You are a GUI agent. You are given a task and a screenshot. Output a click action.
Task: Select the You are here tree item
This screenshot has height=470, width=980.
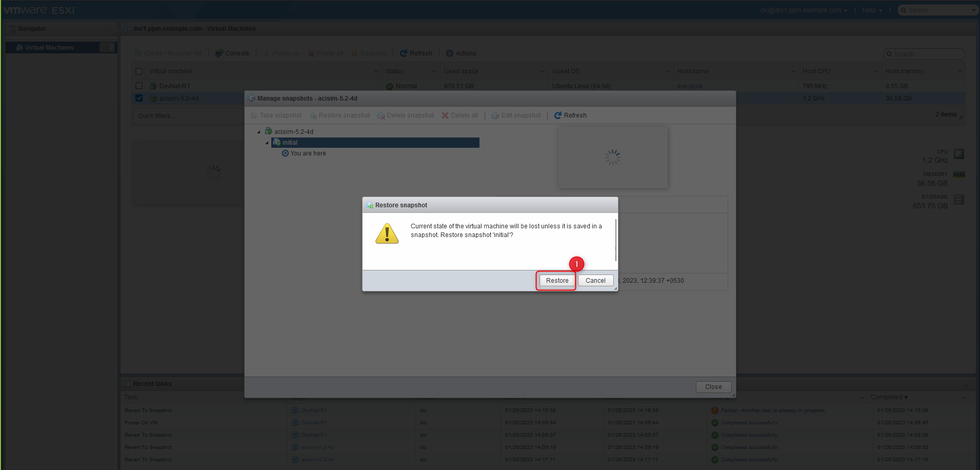pyautogui.click(x=304, y=153)
